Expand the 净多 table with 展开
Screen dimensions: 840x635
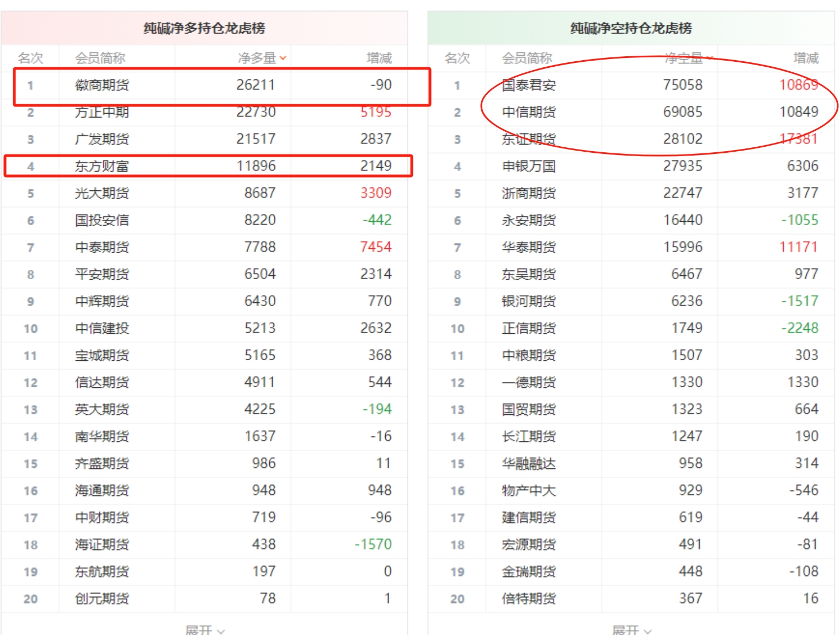(x=205, y=630)
